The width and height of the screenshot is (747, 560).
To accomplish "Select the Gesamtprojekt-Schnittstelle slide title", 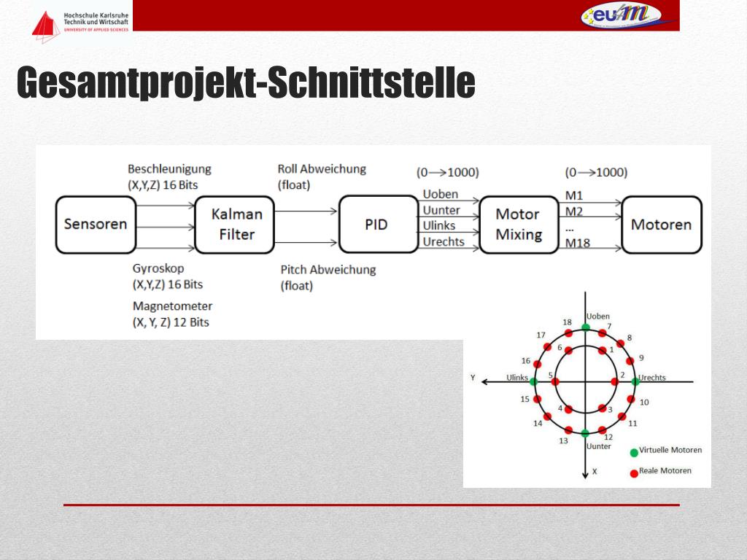I will (x=246, y=82).
